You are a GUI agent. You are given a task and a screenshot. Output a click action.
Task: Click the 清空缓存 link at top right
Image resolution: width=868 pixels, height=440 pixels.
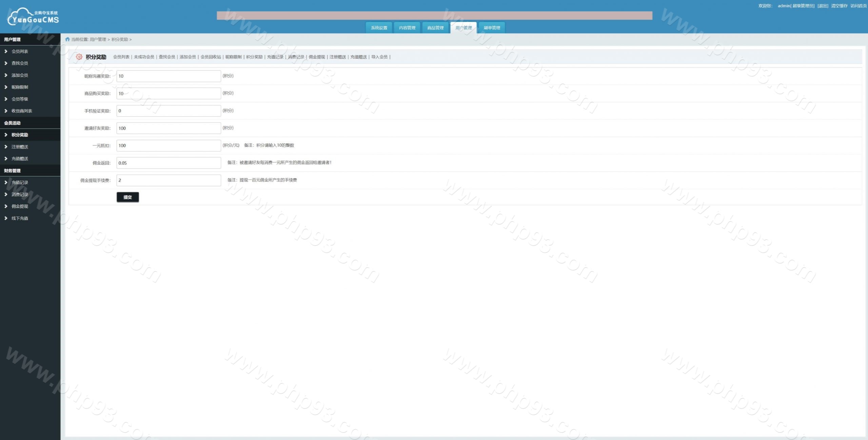839,6
